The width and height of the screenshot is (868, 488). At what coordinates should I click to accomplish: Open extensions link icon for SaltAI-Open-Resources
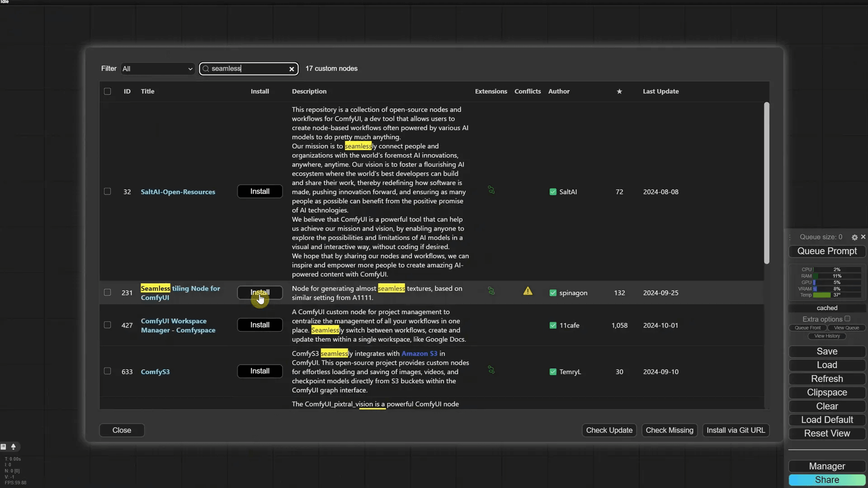491,190
